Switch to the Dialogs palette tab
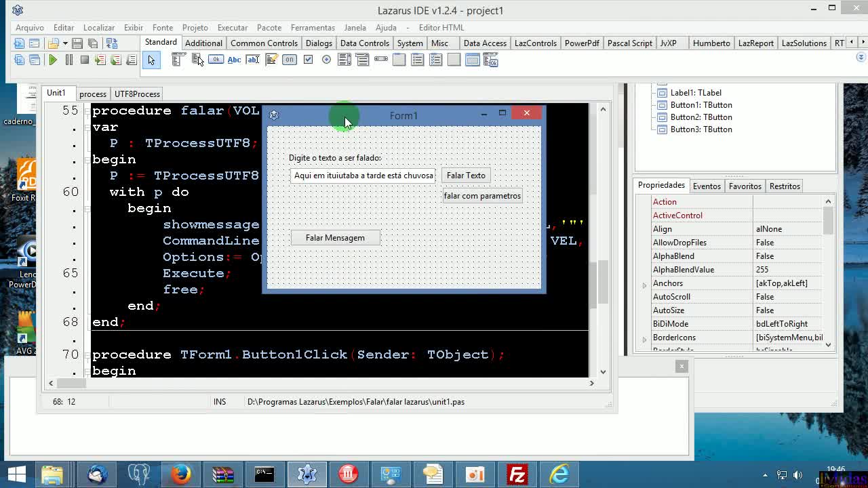Image resolution: width=868 pixels, height=488 pixels. tap(319, 43)
